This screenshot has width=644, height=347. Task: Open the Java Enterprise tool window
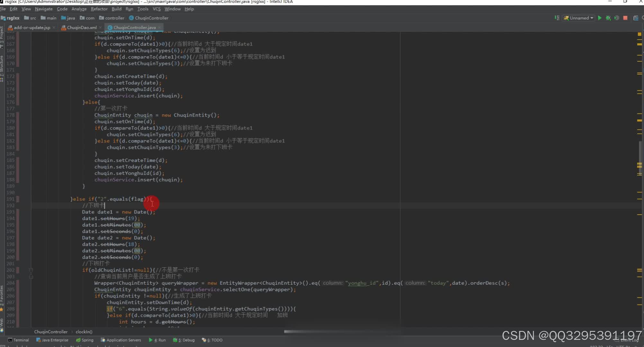52,340
